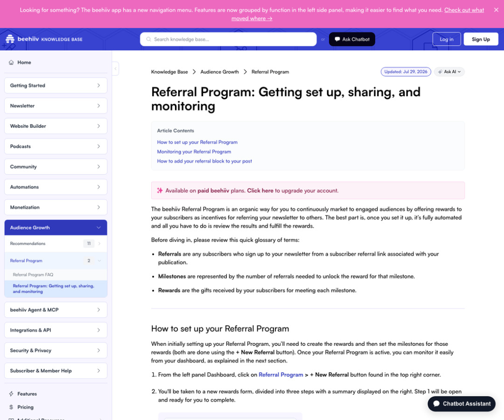Click Referral Program breadcrumb
This screenshot has width=504, height=420.
(270, 72)
